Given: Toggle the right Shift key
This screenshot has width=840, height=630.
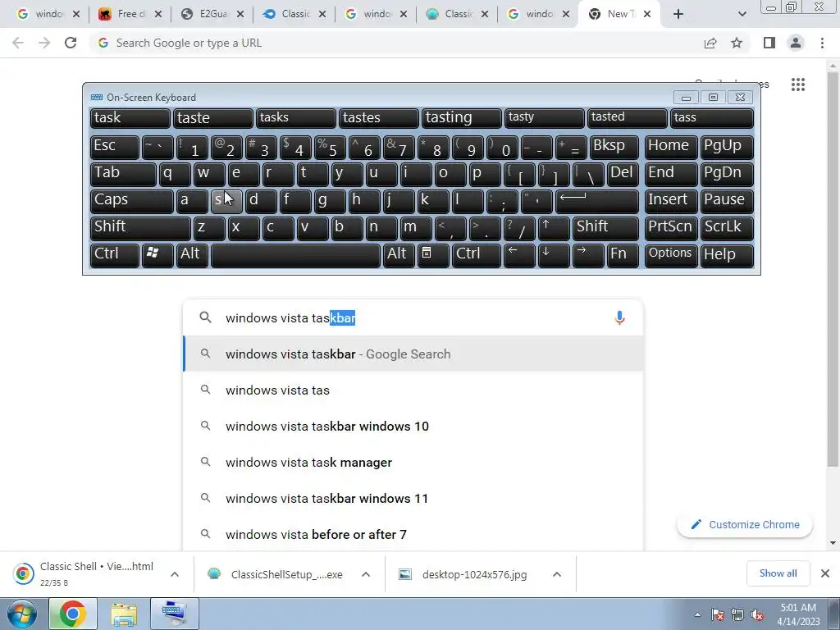Looking at the screenshot, I should [605, 228].
